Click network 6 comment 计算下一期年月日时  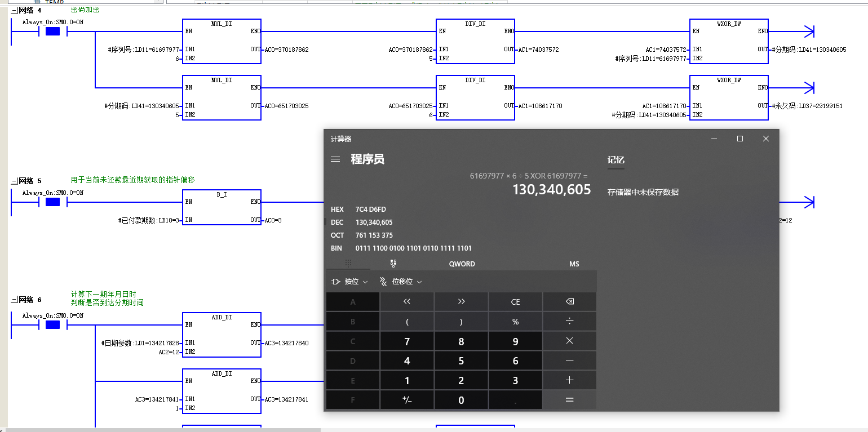coord(103,294)
